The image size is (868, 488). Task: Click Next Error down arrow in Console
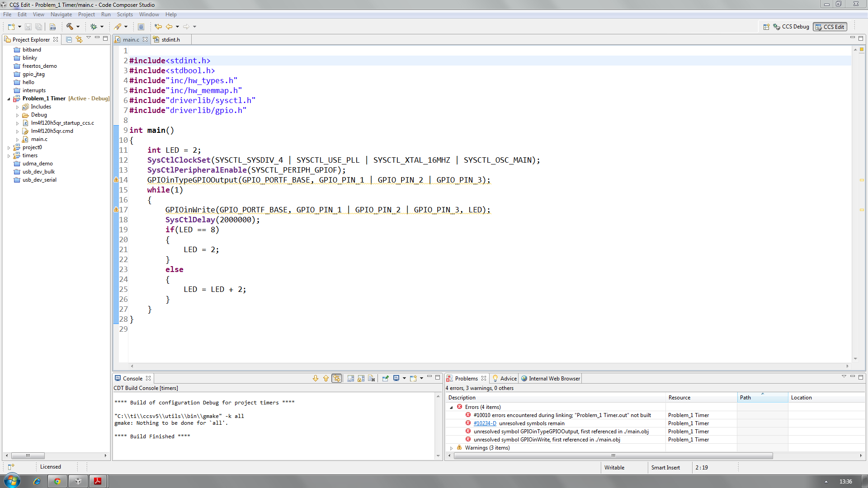pos(316,378)
